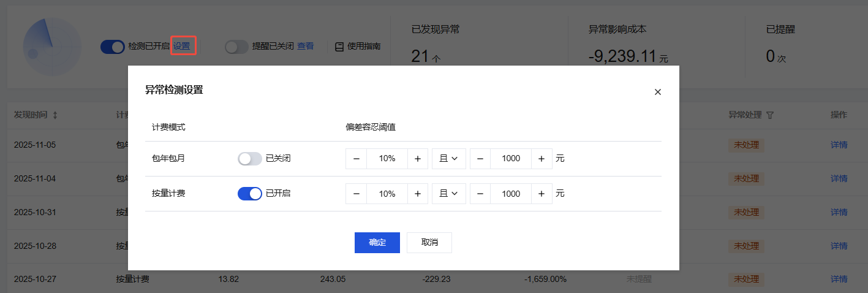Viewport: 868px width, 293px height.
Task: Decrease 按量计费 amount threshold with minus
Action: coord(480,194)
